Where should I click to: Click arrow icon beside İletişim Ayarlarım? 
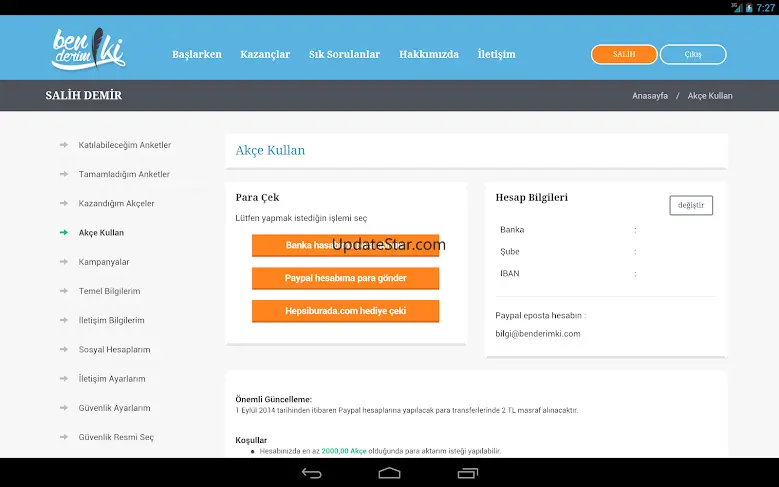pos(64,379)
